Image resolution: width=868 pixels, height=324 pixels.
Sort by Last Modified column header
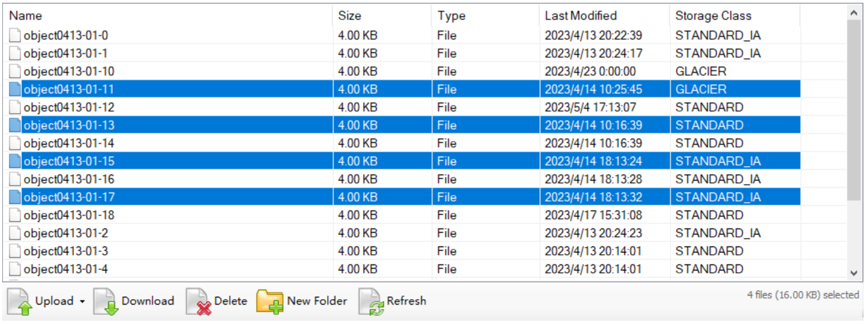[581, 16]
